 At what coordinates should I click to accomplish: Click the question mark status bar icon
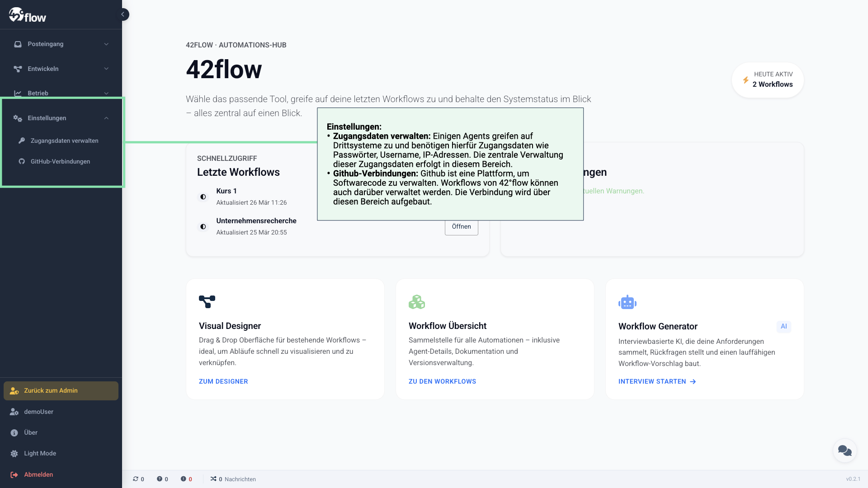pos(160,479)
